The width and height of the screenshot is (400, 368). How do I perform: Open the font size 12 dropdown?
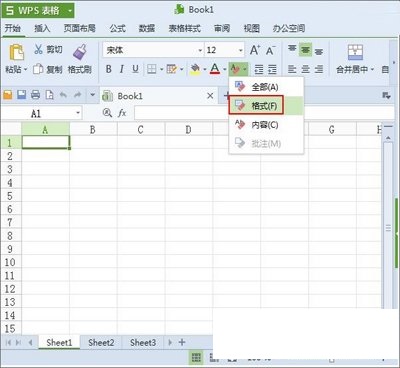pyautogui.click(x=241, y=51)
